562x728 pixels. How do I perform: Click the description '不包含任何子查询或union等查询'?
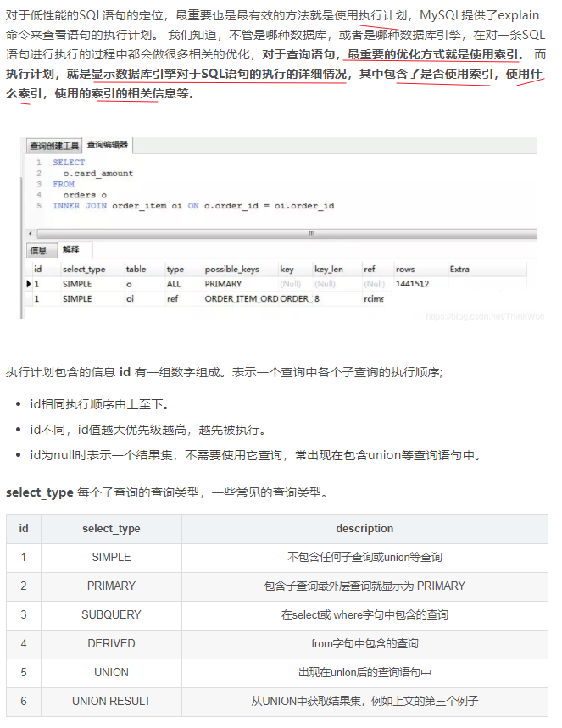click(364, 557)
